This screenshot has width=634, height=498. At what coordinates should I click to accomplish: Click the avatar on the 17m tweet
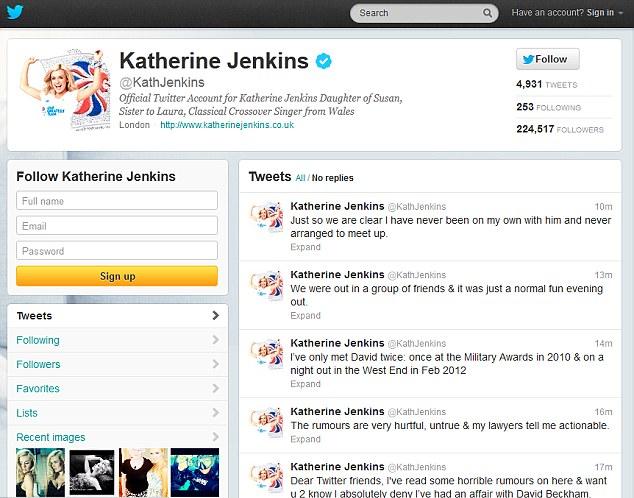(267, 477)
